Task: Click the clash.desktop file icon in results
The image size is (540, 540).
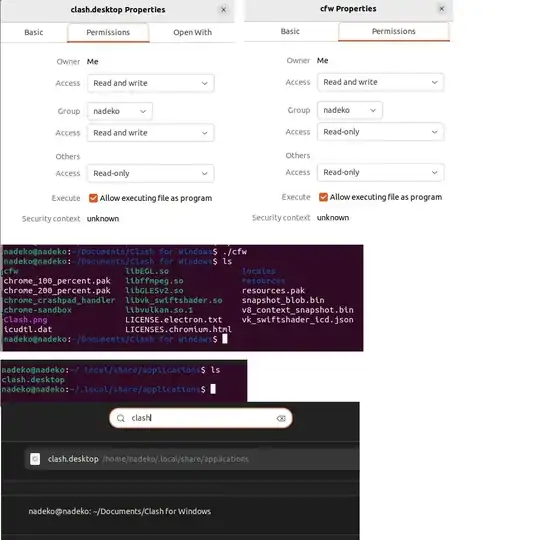Action: (35, 459)
